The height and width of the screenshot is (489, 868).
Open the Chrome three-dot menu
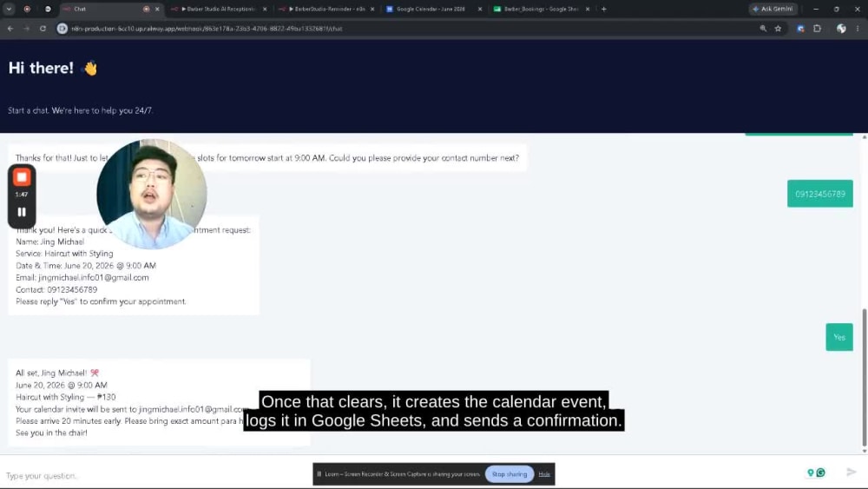[858, 29]
